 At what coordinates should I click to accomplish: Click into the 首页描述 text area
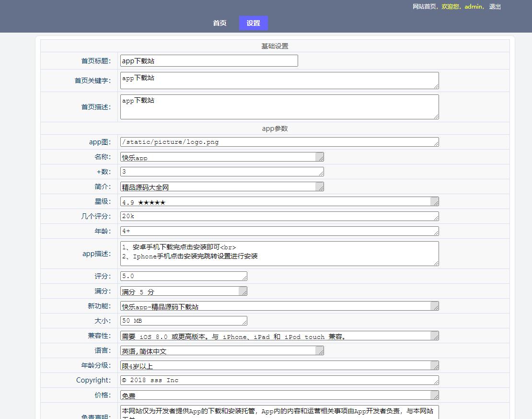279,107
